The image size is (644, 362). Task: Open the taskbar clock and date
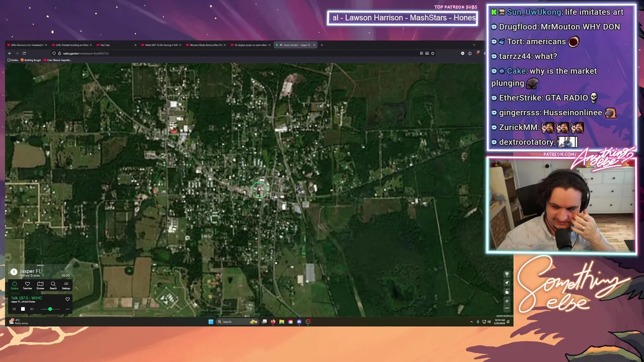[500, 322]
